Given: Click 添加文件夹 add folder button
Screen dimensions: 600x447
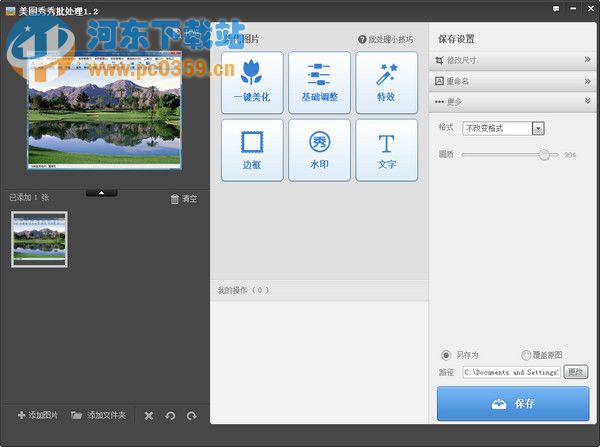Looking at the screenshot, I should pyautogui.click(x=98, y=415).
